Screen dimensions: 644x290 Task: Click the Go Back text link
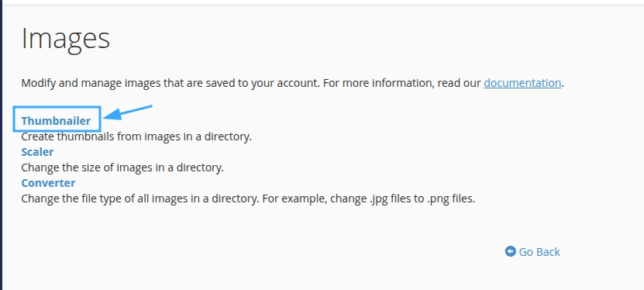[x=539, y=252]
